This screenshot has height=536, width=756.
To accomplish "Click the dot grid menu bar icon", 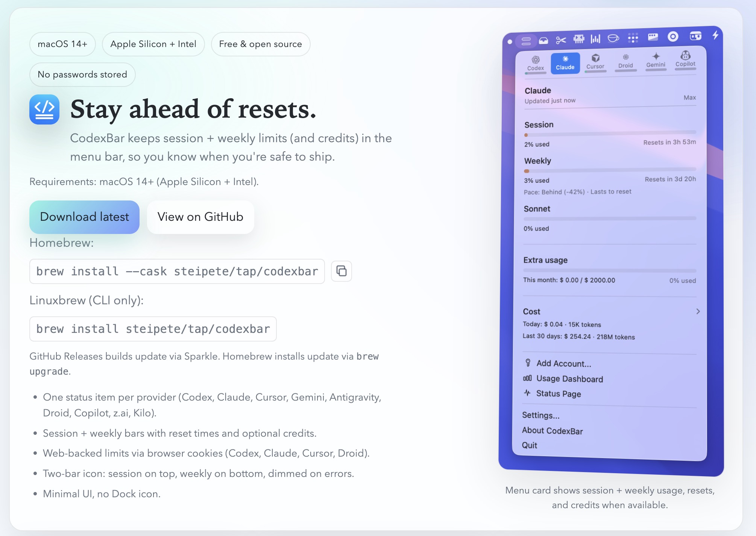I will (633, 38).
